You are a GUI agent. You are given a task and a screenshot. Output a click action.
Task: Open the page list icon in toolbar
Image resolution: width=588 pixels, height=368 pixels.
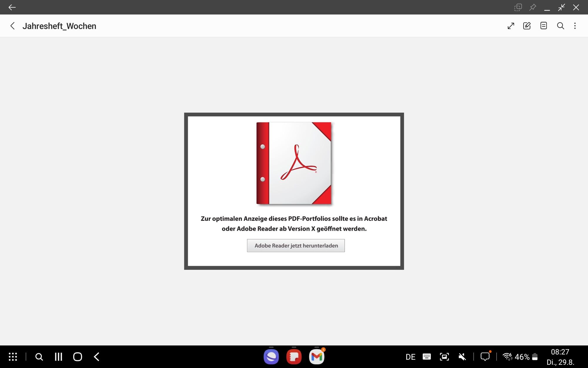click(x=544, y=26)
